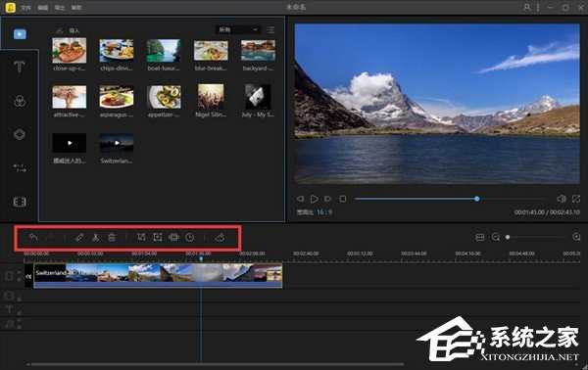Change the 16:9 aspect ratio setting
This screenshot has height=370, width=588.
point(324,212)
